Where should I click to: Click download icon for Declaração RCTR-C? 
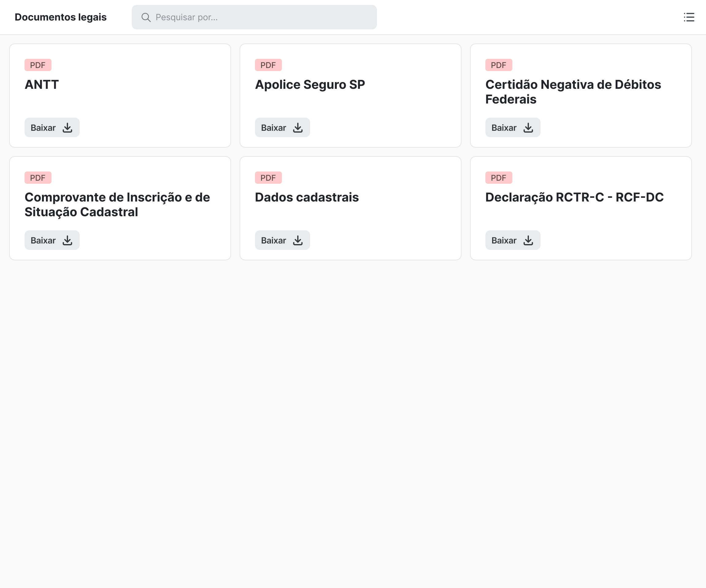[x=528, y=240]
